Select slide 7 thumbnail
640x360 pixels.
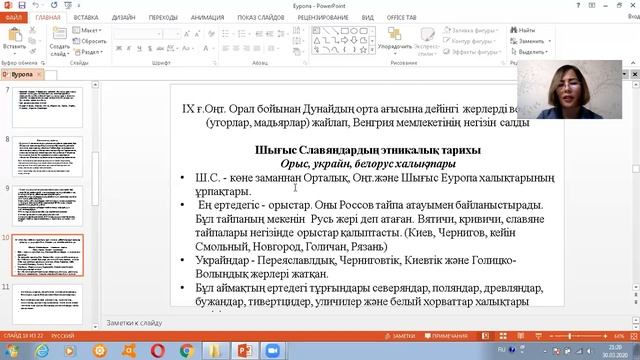click(47, 107)
